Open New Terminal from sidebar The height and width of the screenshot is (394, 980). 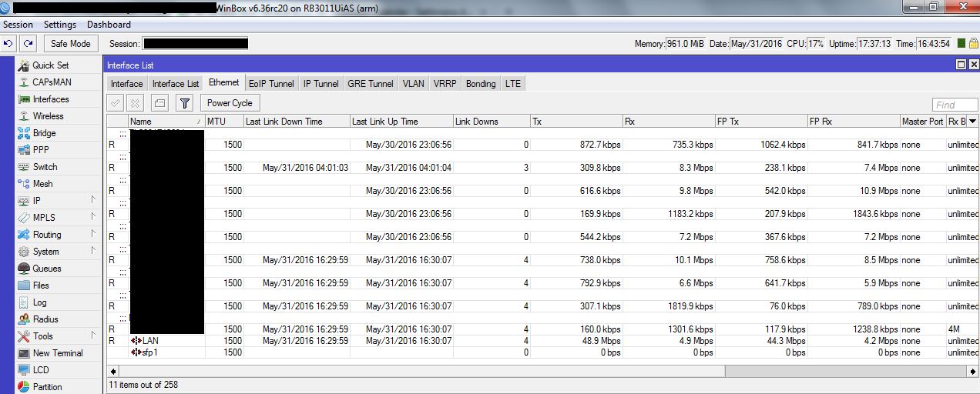(x=58, y=353)
